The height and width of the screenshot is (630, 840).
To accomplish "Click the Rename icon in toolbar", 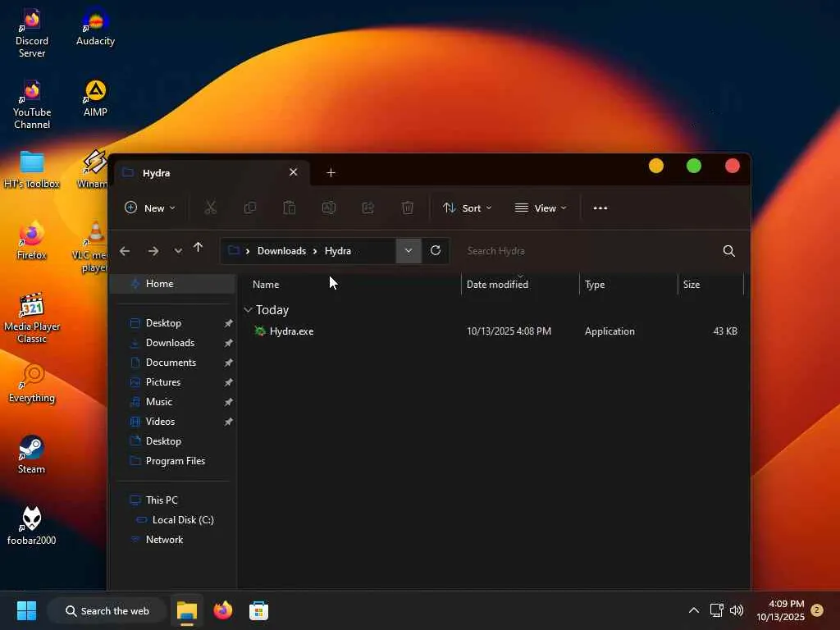I will point(328,208).
